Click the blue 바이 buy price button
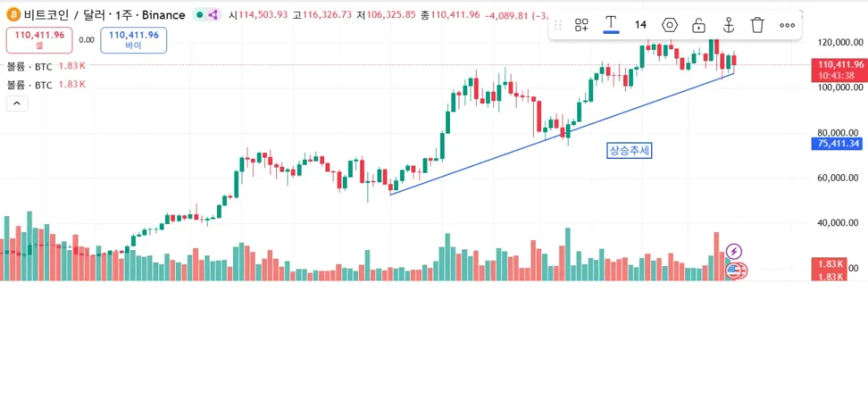This screenshot has width=868, height=399. tap(134, 40)
